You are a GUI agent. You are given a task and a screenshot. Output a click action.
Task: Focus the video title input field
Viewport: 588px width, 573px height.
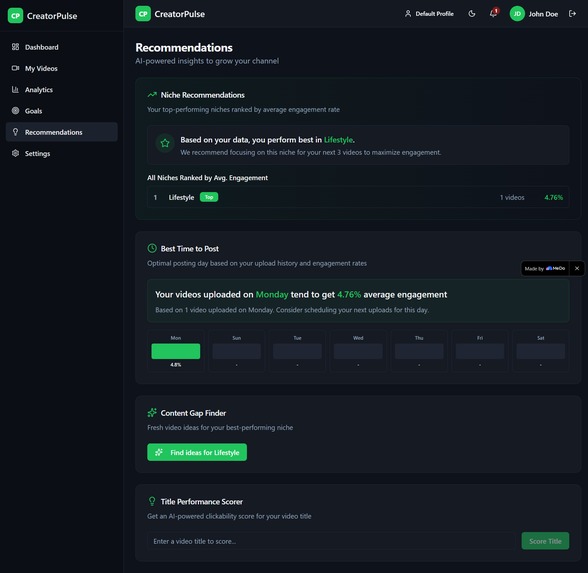(x=332, y=541)
